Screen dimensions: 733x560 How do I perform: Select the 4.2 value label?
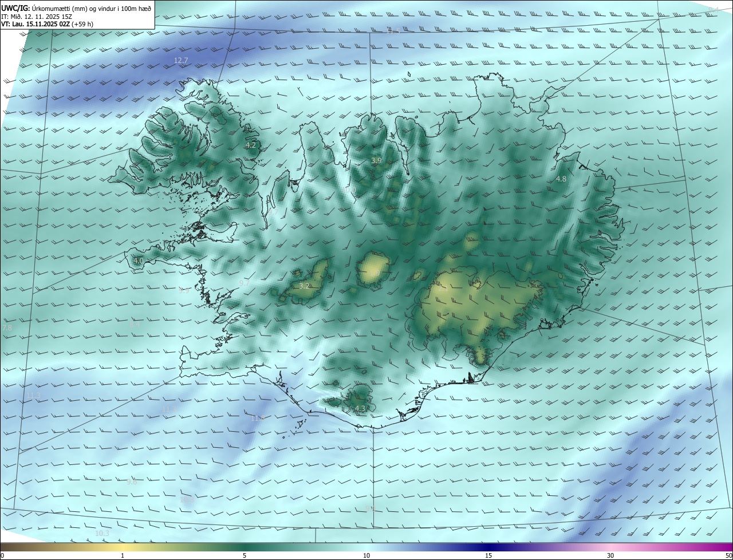[251, 145]
